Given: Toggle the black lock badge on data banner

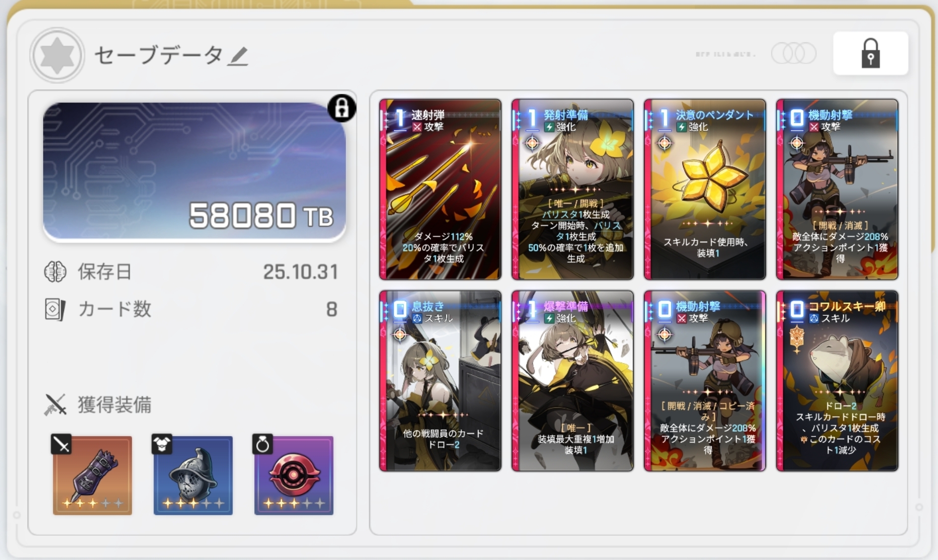Looking at the screenshot, I should (342, 108).
